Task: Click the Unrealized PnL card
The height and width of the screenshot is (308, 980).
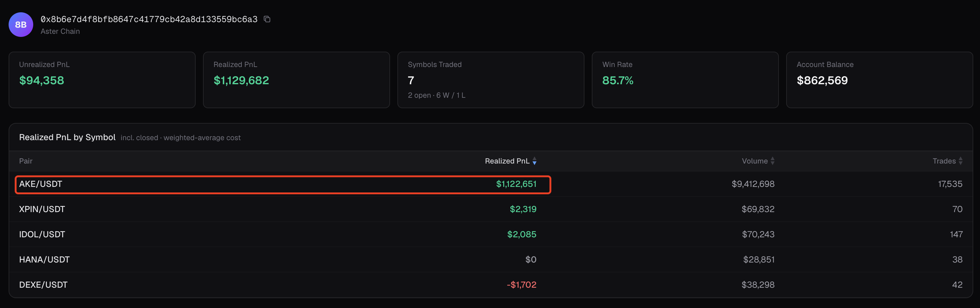Action: 102,80
